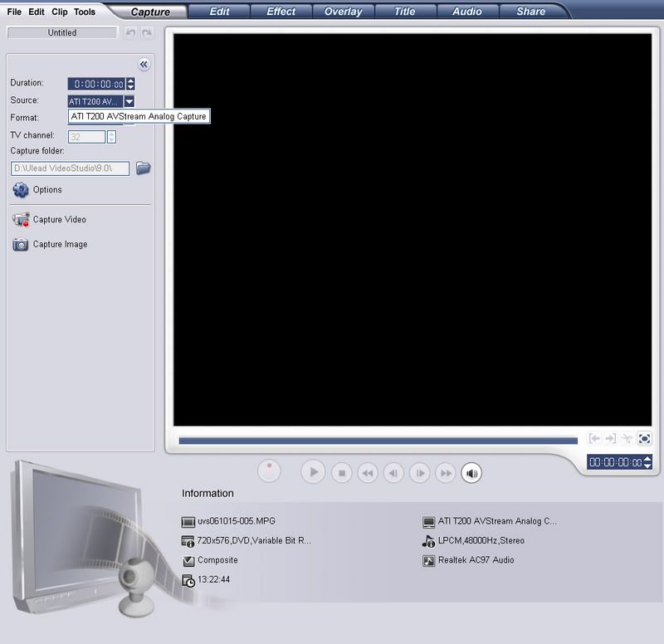The width and height of the screenshot is (664, 644).
Task: Open the Edit menu
Action: click(37, 12)
